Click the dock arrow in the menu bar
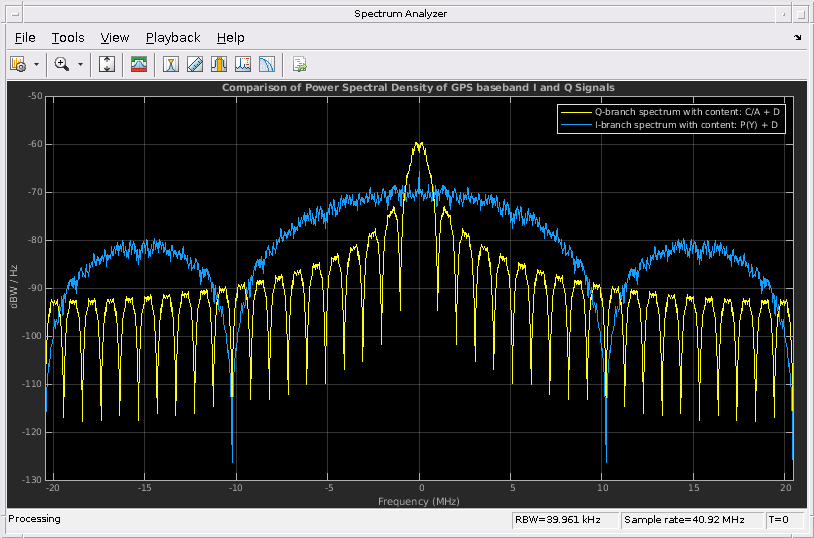 tap(798, 38)
